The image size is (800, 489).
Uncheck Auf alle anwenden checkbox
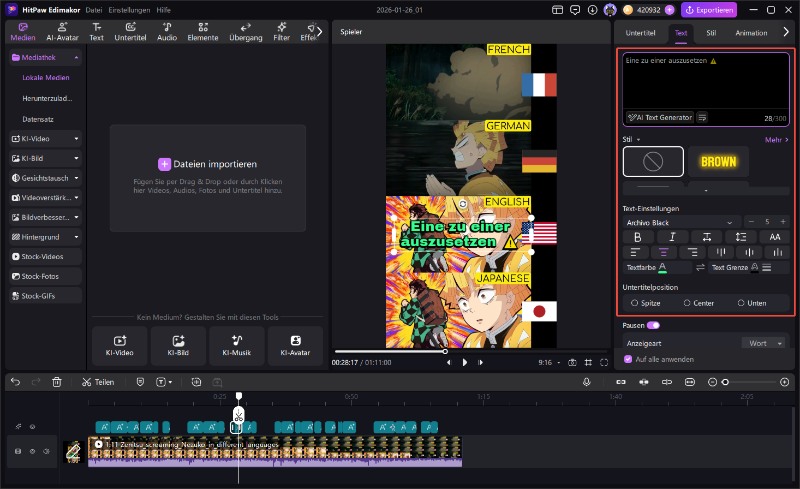[x=627, y=359]
